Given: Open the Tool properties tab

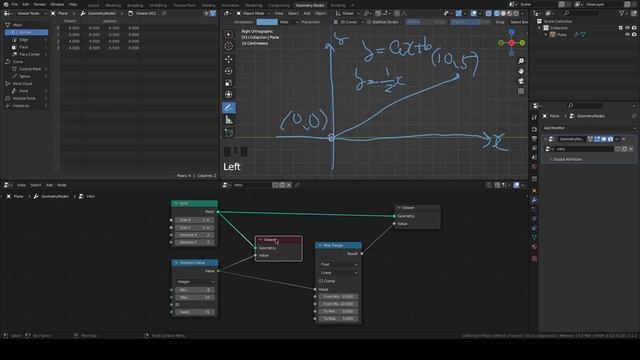Looking at the screenshot, I should tap(534, 118).
